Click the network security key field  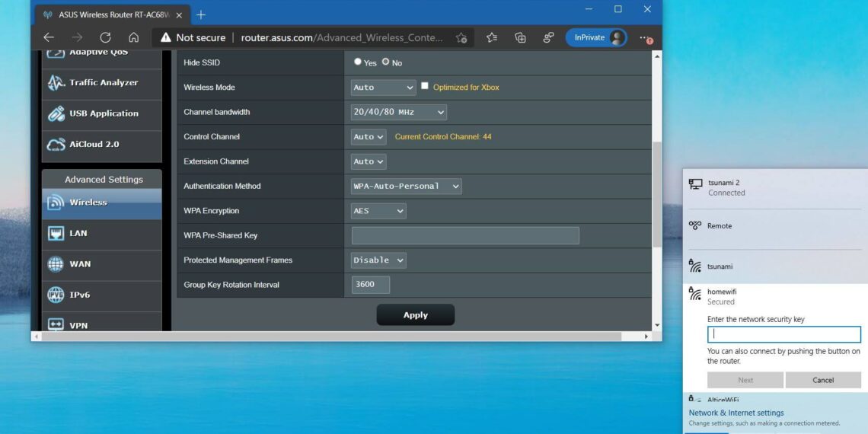click(783, 334)
